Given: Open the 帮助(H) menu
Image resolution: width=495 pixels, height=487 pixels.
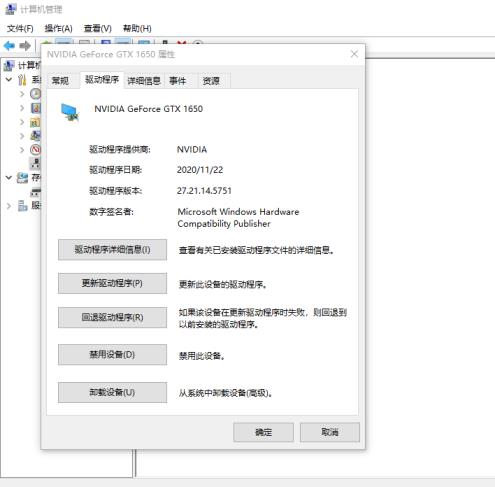Looking at the screenshot, I should [x=137, y=29].
